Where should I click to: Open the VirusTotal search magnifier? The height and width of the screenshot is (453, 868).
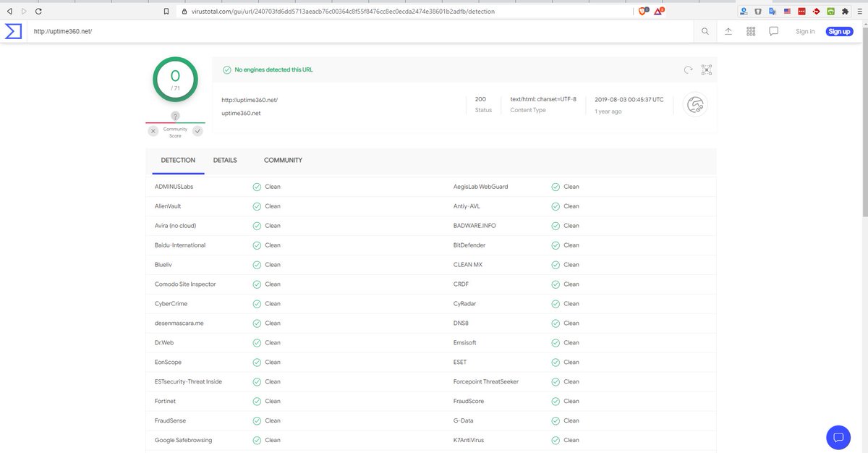(705, 32)
